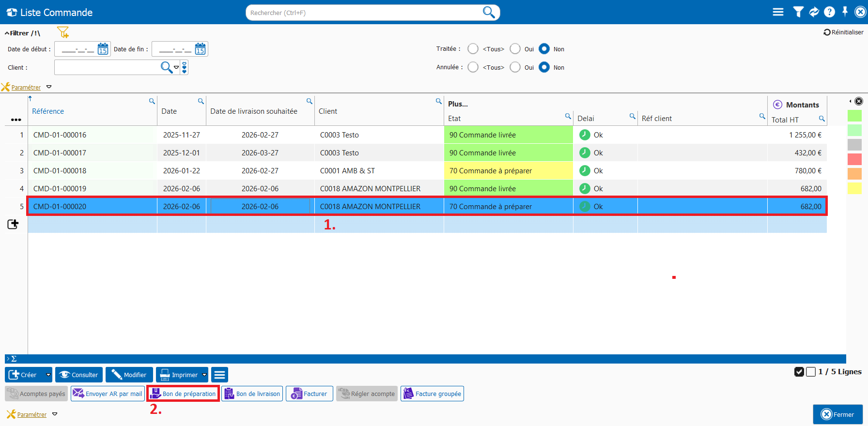Image resolution: width=868 pixels, height=426 pixels.
Task: Open the Date de début calendar picker
Action: click(103, 49)
